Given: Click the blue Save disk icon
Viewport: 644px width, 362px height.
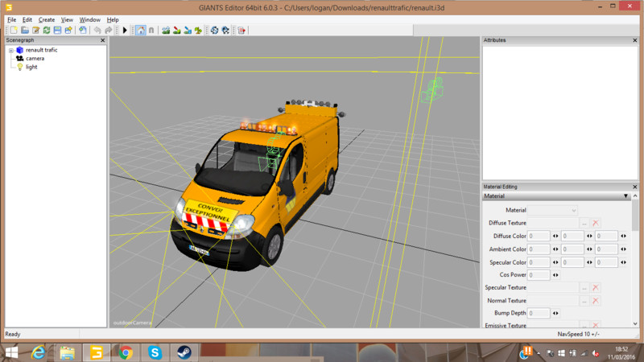Looking at the screenshot, I should tap(58, 30).
